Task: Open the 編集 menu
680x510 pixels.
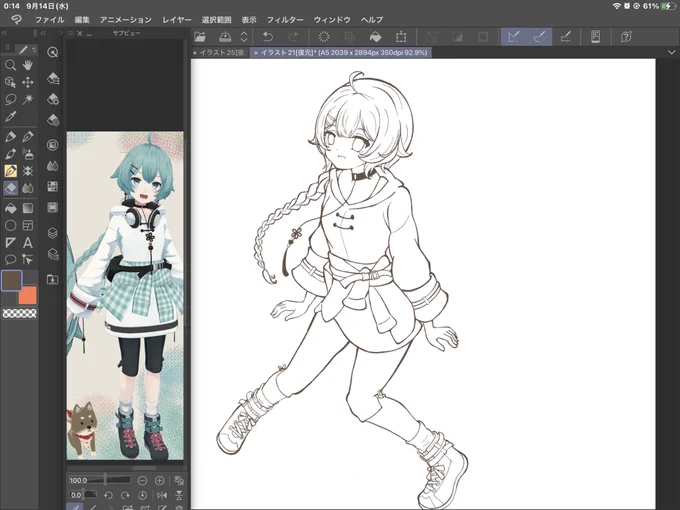Action: click(x=82, y=20)
